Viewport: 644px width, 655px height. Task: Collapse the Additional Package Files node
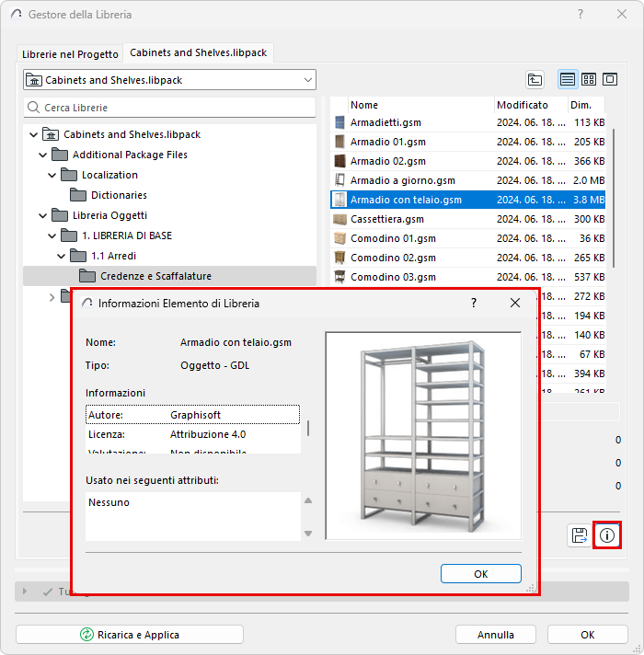42,155
